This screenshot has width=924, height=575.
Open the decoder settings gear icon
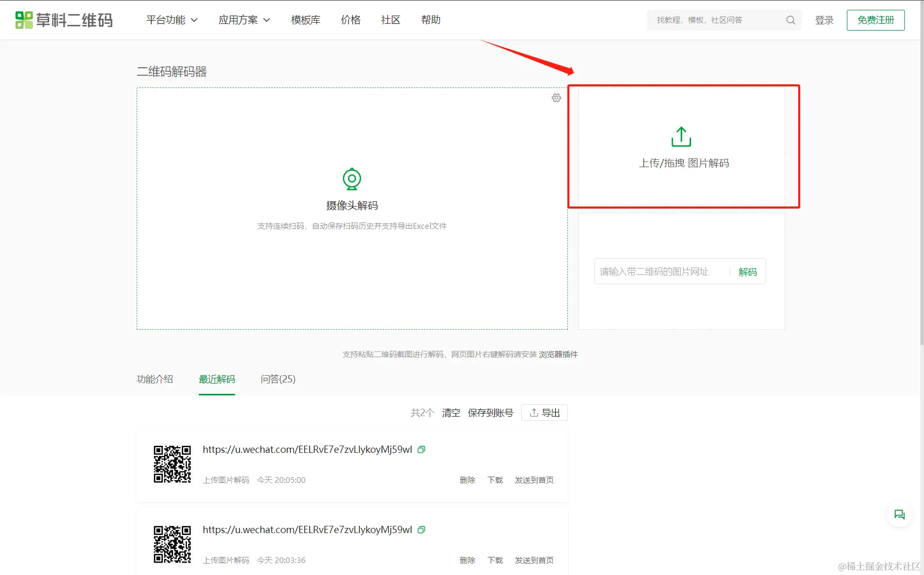pos(556,98)
